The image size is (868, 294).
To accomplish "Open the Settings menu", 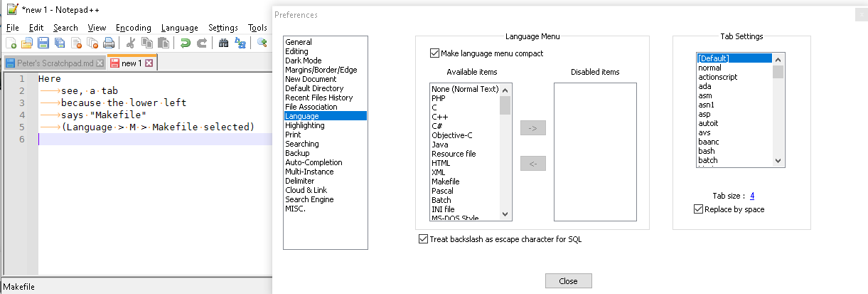I will point(223,28).
